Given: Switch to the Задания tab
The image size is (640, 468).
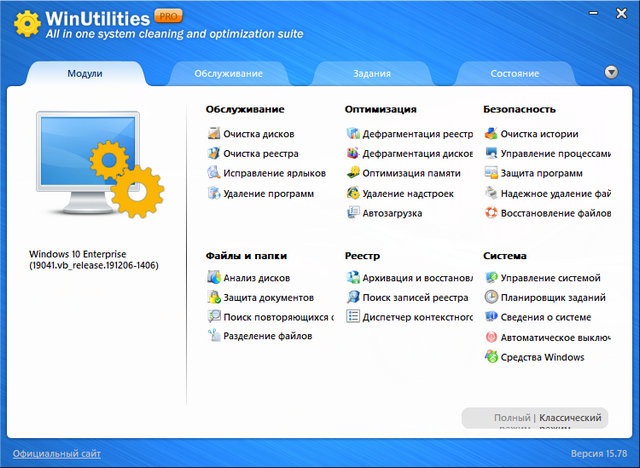Looking at the screenshot, I should pyautogui.click(x=372, y=73).
